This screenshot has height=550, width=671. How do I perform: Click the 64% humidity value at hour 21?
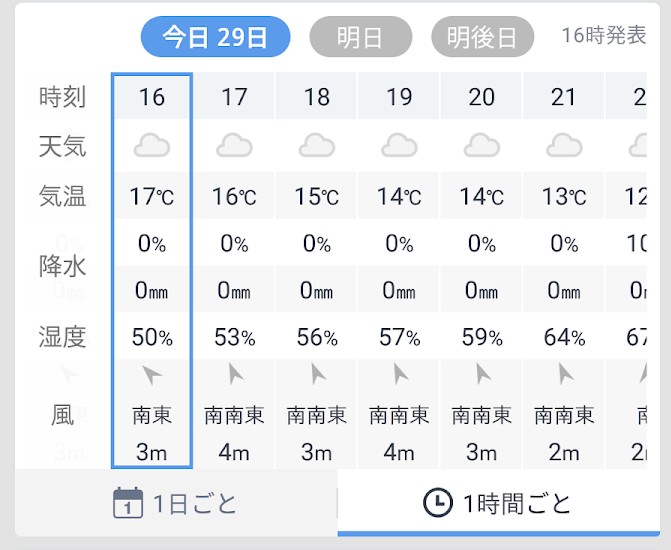tap(564, 337)
